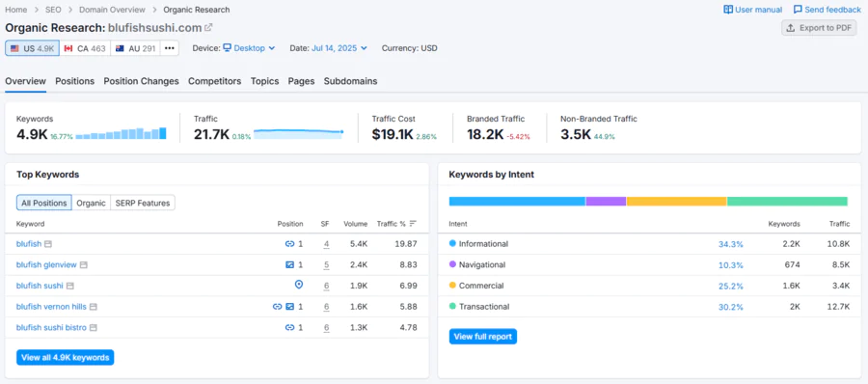
Task: Click the green Transactional intent bar segment
Action: click(x=787, y=201)
